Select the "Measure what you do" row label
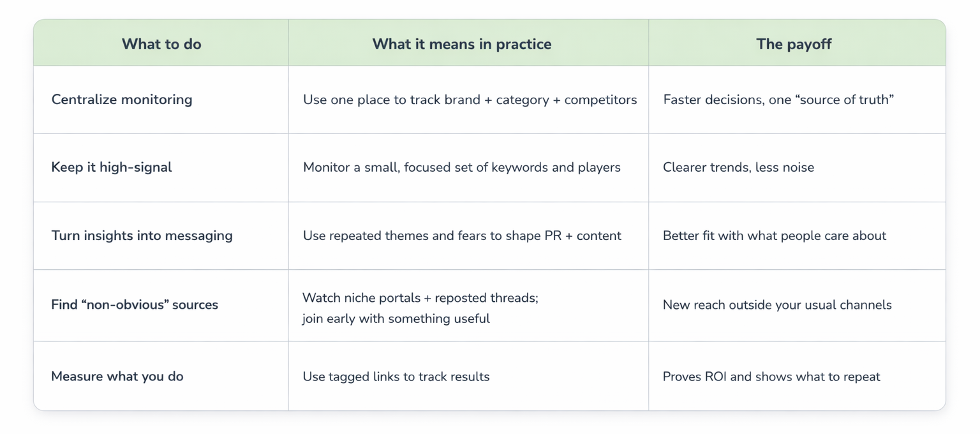This screenshot has height=434, width=980. coord(117,377)
